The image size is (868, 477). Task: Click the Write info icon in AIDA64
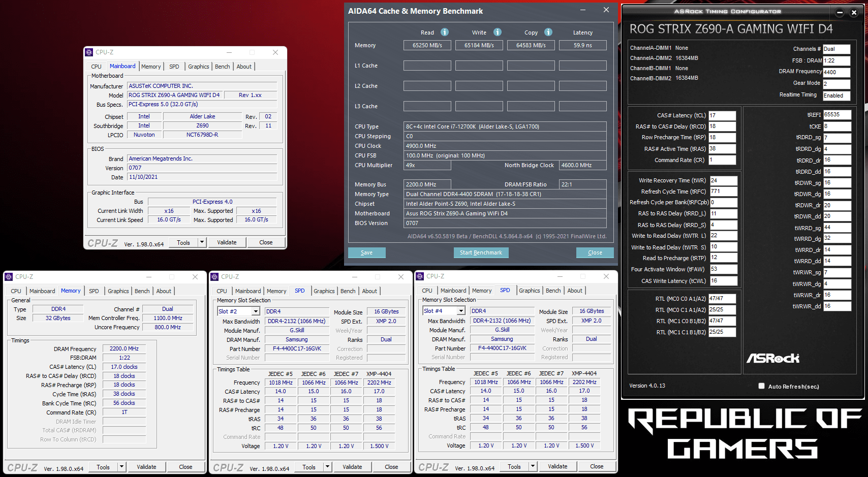pyautogui.click(x=498, y=32)
